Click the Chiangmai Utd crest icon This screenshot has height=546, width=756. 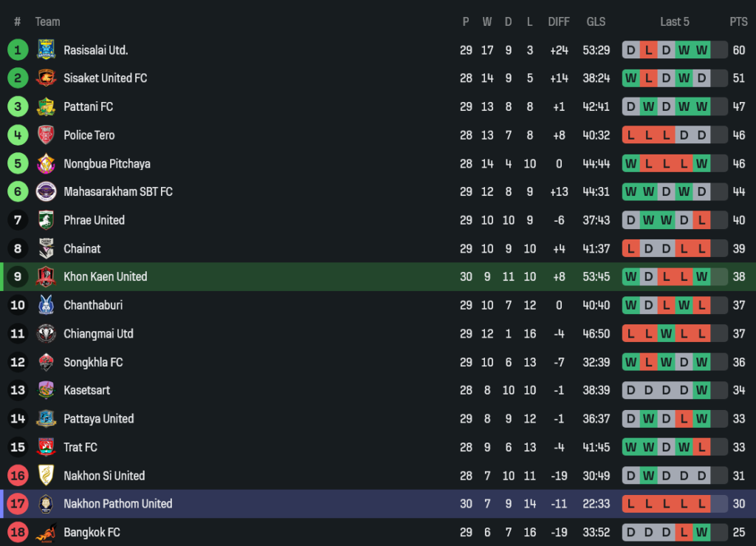click(46, 333)
